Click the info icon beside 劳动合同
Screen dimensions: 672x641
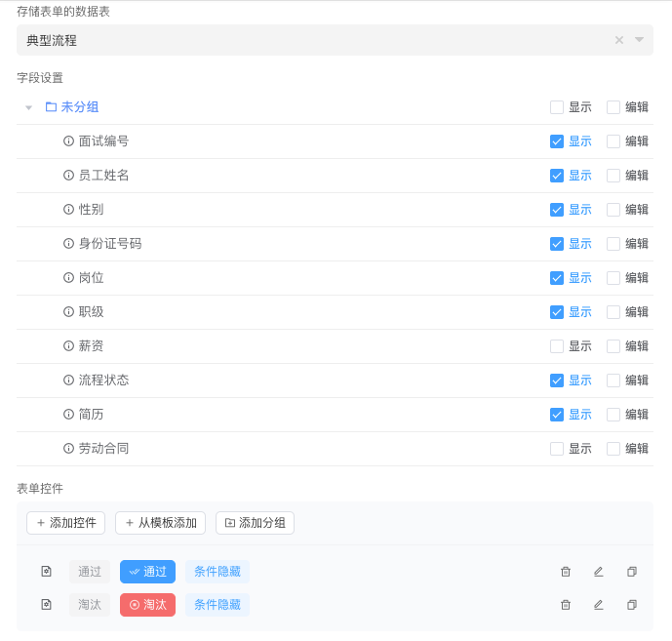pos(69,449)
